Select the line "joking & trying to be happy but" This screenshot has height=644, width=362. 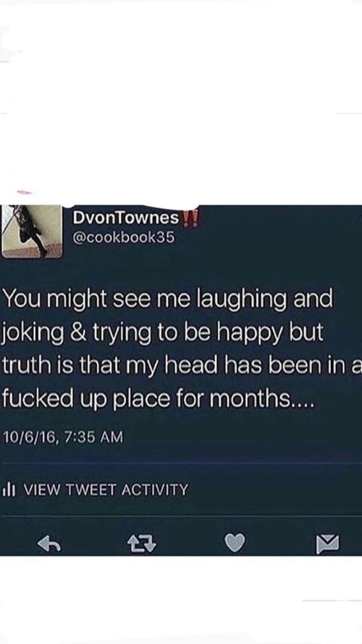click(163, 333)
